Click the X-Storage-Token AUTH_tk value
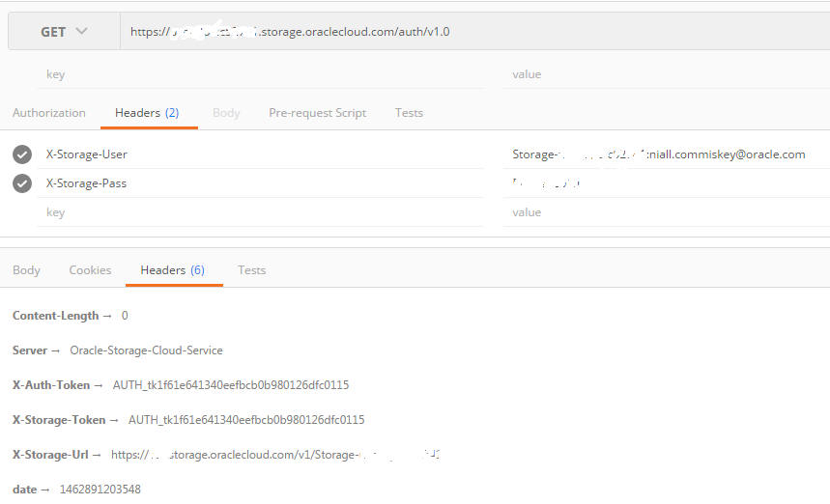 (246, 420)
